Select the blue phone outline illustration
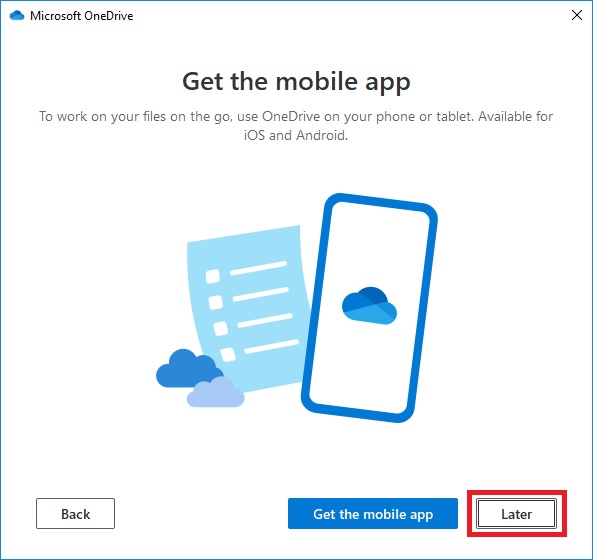Viewport: 593px width, 560px height. pyautogui.click(x=369, y=308)
